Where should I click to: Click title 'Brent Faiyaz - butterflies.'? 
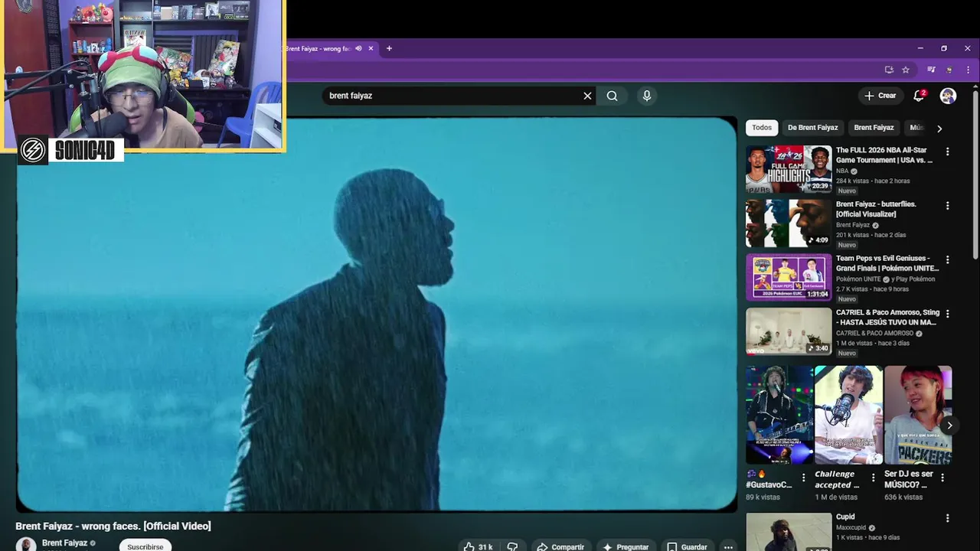point(876,209)
